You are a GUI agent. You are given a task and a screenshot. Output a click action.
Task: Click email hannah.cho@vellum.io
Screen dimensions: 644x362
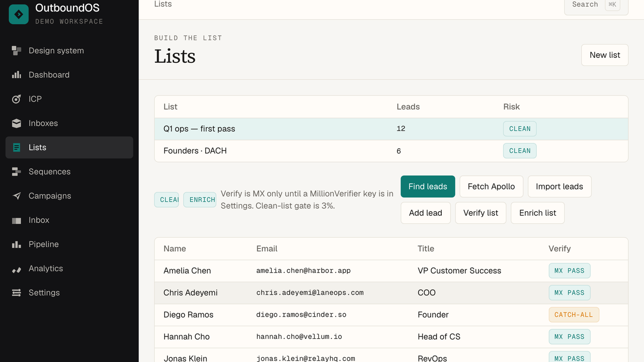[x=299, y=337]
